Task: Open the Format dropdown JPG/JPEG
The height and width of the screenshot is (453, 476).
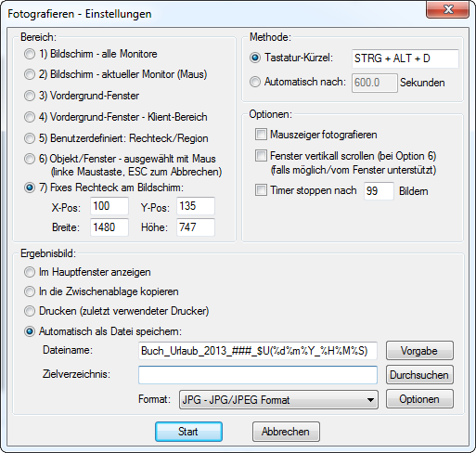Action: click(x=278, y=399)
